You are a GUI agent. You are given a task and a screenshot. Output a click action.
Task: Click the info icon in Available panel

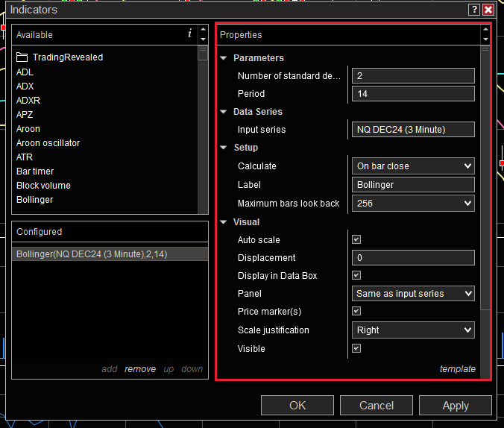pyautogui.click(x=189, y=34)
